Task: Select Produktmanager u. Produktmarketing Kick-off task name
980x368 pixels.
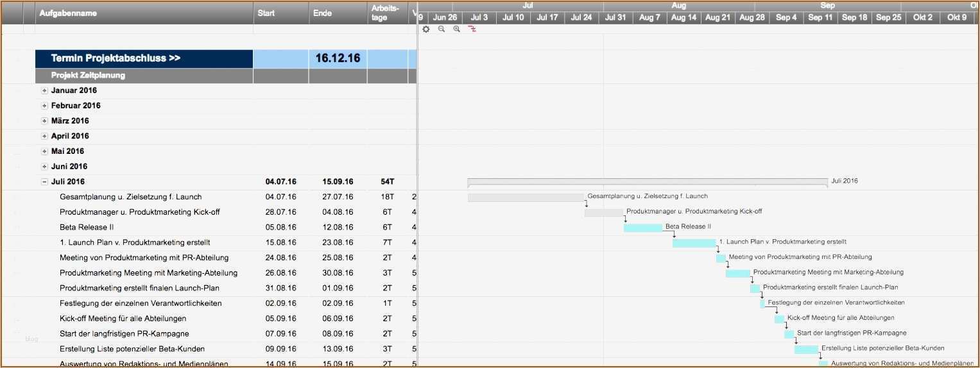Action: pos(141,212)
